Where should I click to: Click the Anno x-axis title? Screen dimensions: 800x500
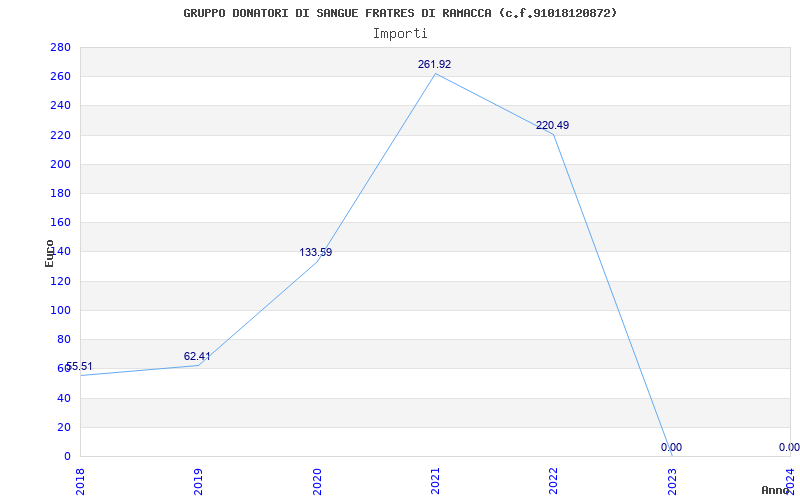(x=775, y=490)
